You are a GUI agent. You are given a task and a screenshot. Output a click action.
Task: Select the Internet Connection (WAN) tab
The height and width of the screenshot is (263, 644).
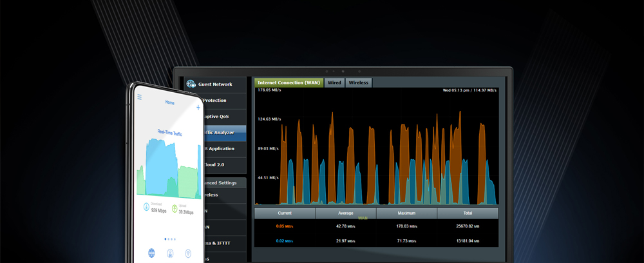coord(289,83)
